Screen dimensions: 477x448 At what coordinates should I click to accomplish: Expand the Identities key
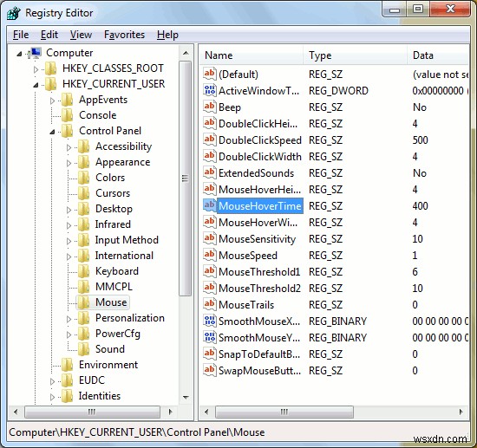pyautogui.click(x=52, y=397)
